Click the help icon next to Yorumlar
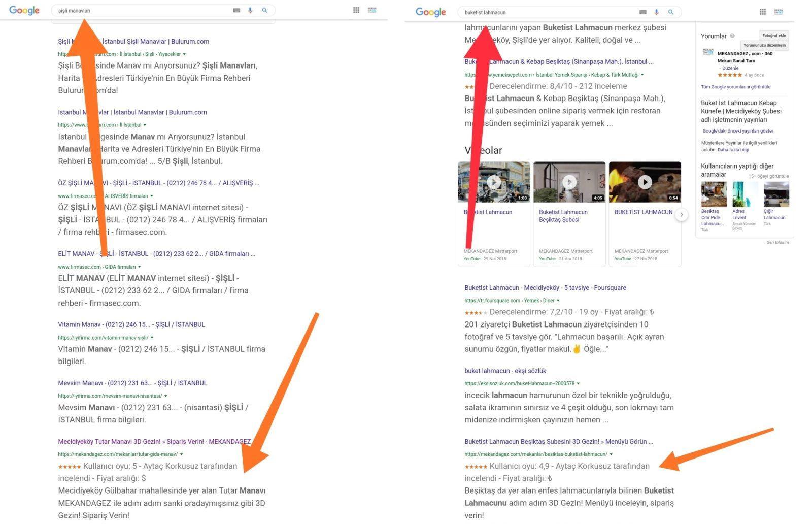This screenshot has height=524, width=812. 732,36
